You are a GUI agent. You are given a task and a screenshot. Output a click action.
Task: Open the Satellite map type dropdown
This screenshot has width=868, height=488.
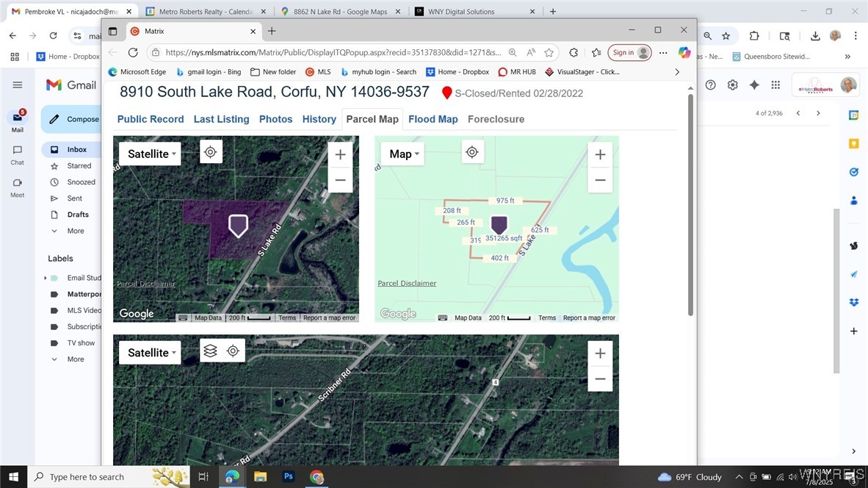[150, 154]
